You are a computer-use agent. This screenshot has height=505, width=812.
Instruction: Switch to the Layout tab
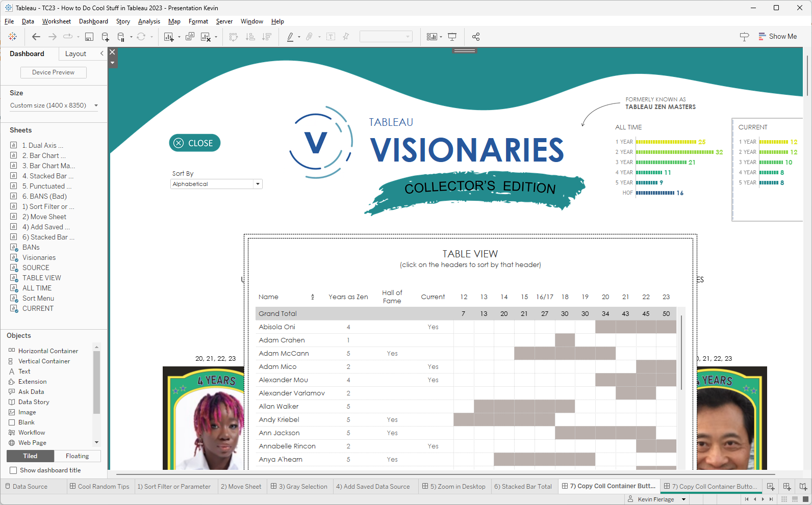coord(75,54)
